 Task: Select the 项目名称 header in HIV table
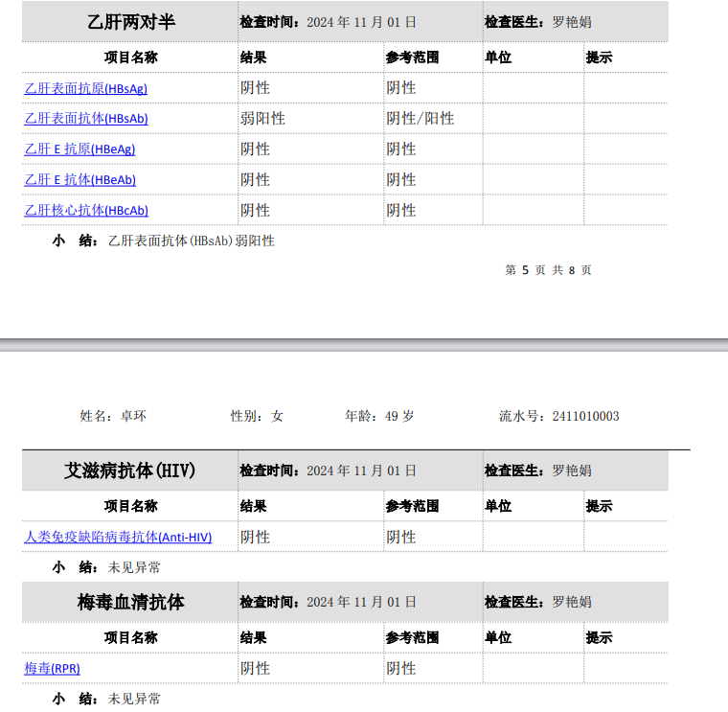[131, 506]
